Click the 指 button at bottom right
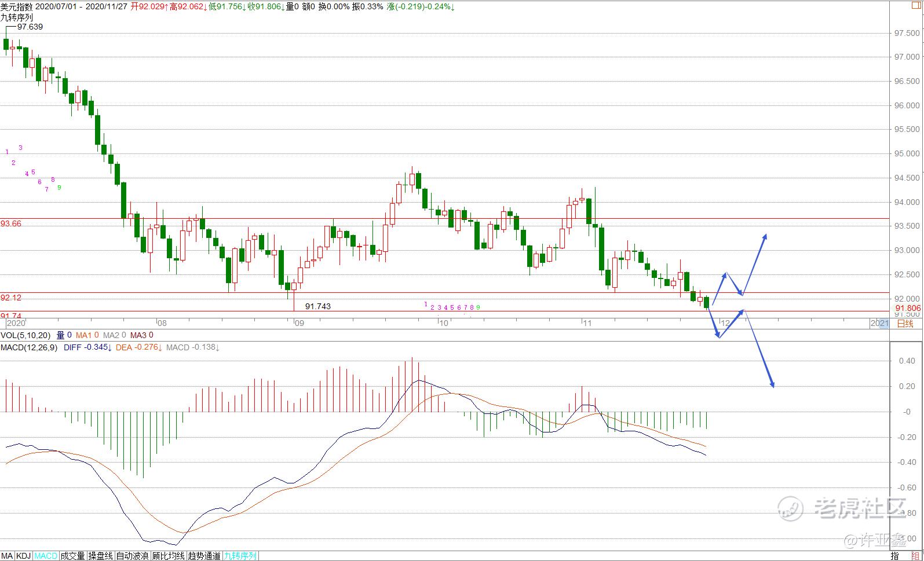Viewport: 924px width, 561px height. click(x=894, y=556)
